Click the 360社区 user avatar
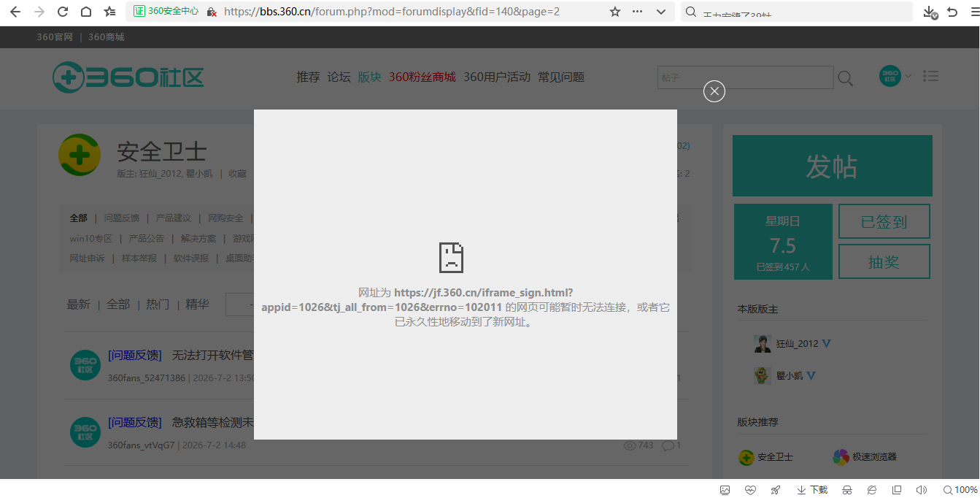 [890, 76]
